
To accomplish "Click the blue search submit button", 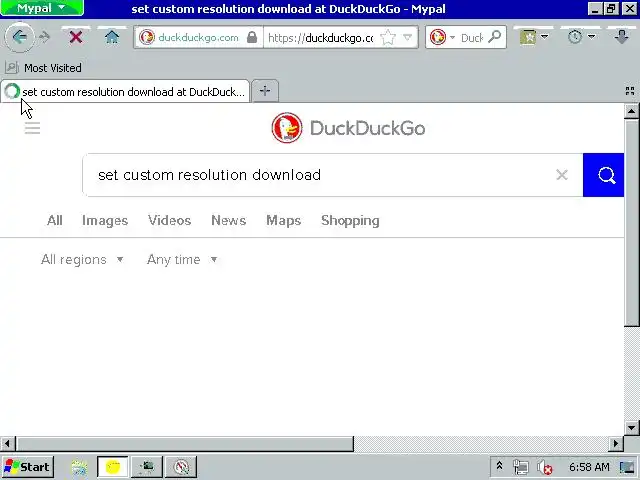I will pos(603,175).
